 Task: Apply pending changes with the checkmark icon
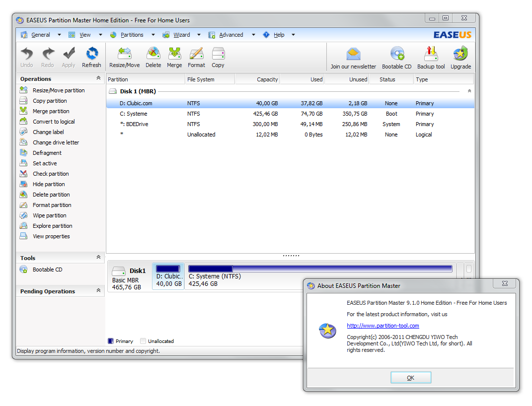(69, 57)
